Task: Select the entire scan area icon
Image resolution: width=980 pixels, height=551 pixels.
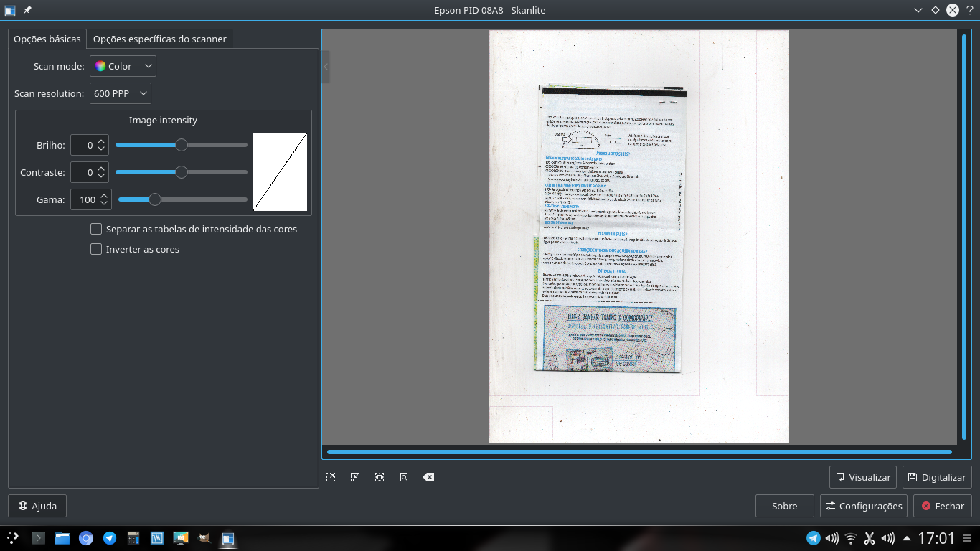Action: pyautogui.click(x=379, y=476)
